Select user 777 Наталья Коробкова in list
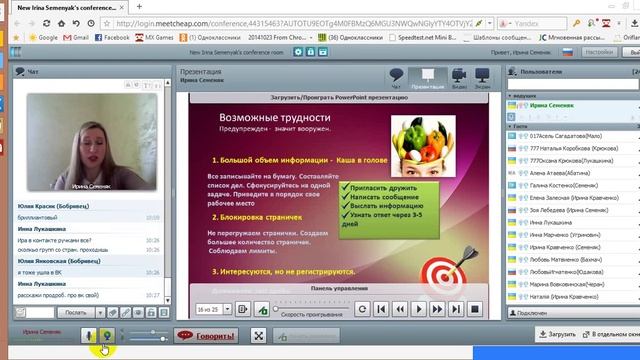This screenshot has width=640, height=360. 574,148
